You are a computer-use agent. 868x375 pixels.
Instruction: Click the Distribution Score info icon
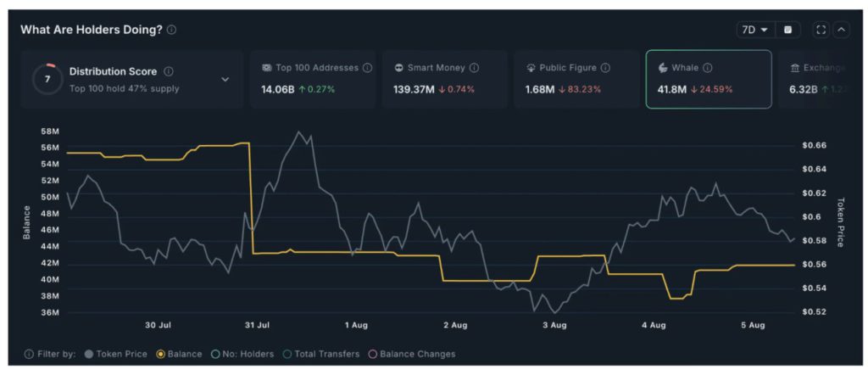coord(169,72)
